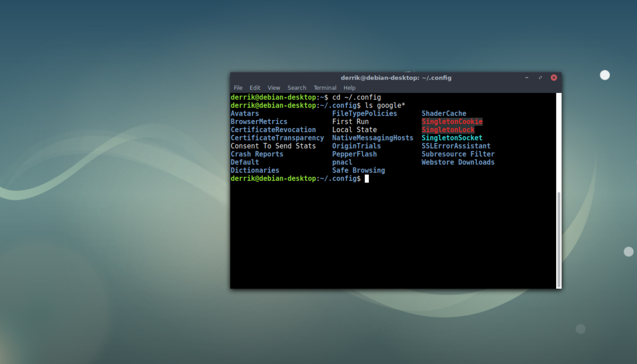The width and height of the screenshot is (637, 364).
Task: Click the cyan 'SingletonSocket' entry
Action: [x=452, y=138]
